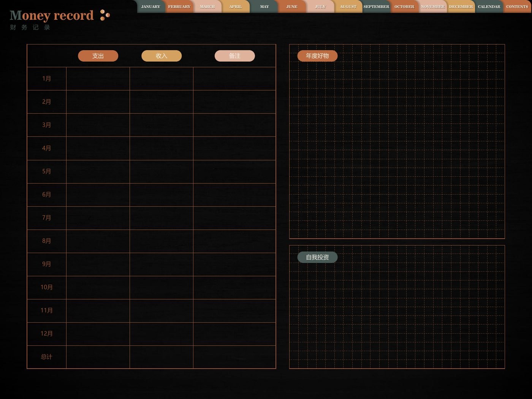Click the 11月 row label
Screen dimensions: 532x399
click(47, 310)
